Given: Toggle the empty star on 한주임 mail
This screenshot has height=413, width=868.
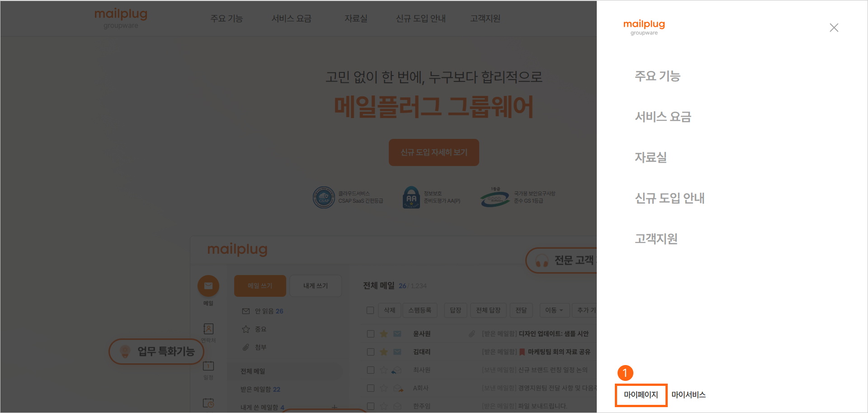Looking at the screenshot, I should coord(384,406).
